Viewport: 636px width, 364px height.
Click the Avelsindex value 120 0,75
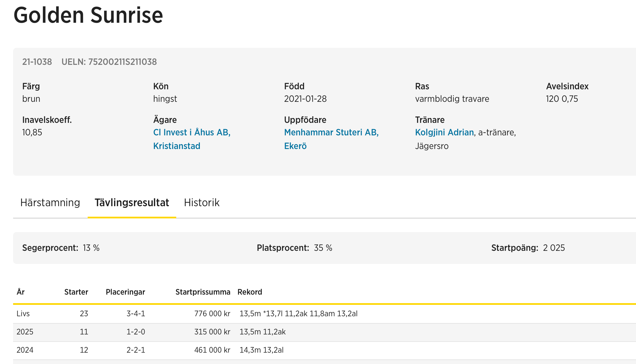click(562, 99)
